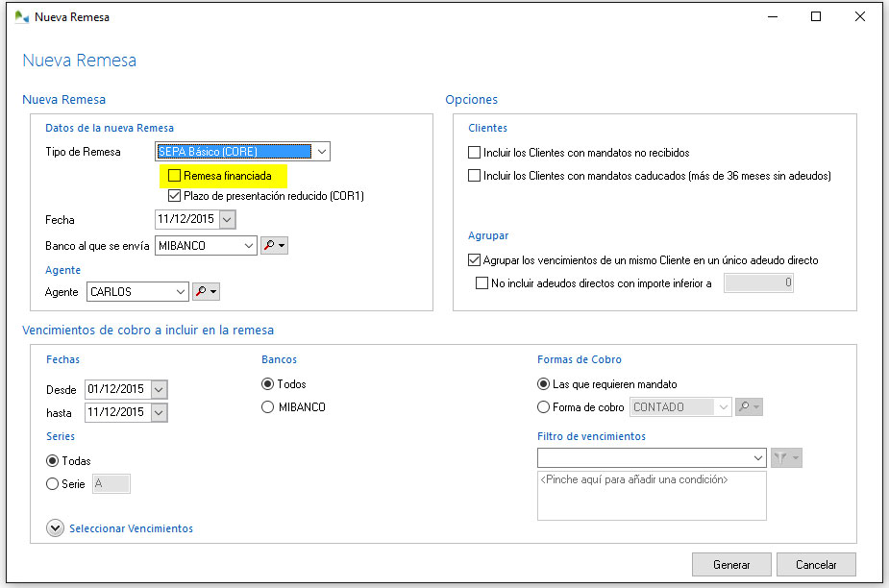The width and height of the screenshot is (889, 588).
Task: Click the search icon next to MIBANCO bank field
Action: [270, 246]
